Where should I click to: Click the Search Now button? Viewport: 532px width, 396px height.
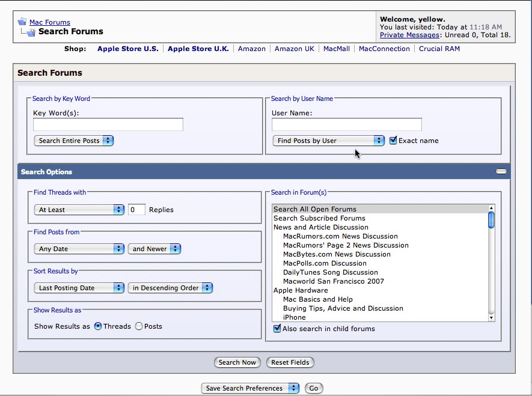coord(237,362)
